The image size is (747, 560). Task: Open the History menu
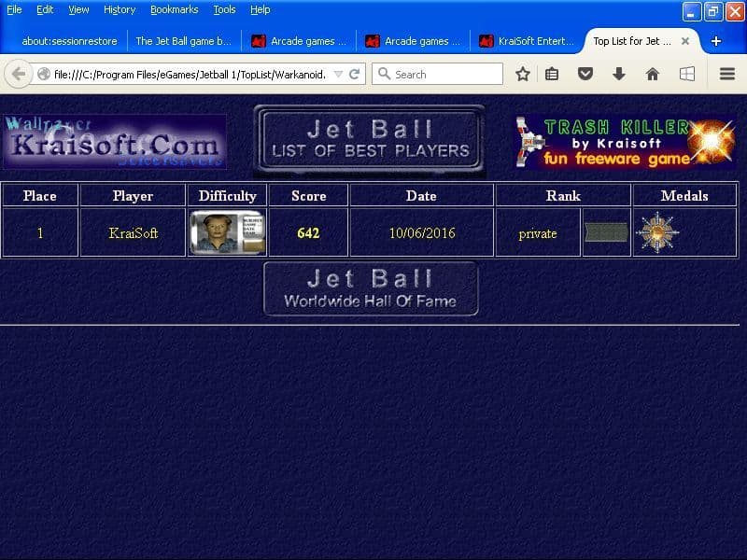(120, 9)
